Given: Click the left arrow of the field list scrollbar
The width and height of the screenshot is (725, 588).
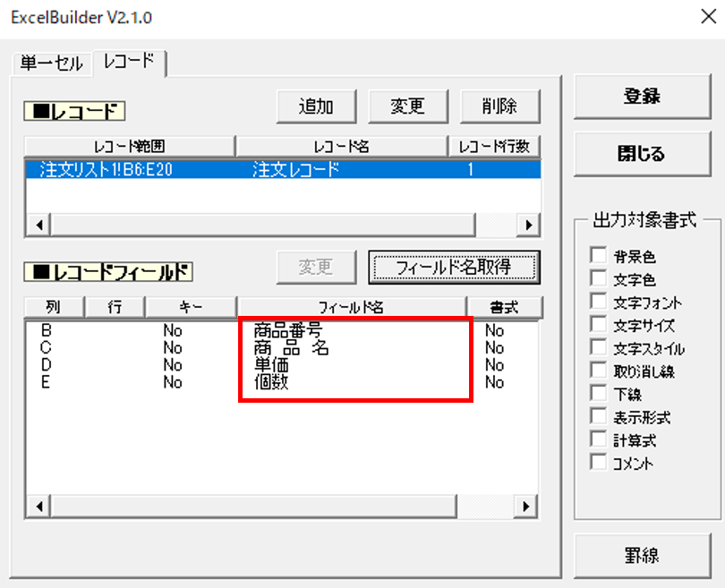Looking at the screenshot, I should click(39, 507).
